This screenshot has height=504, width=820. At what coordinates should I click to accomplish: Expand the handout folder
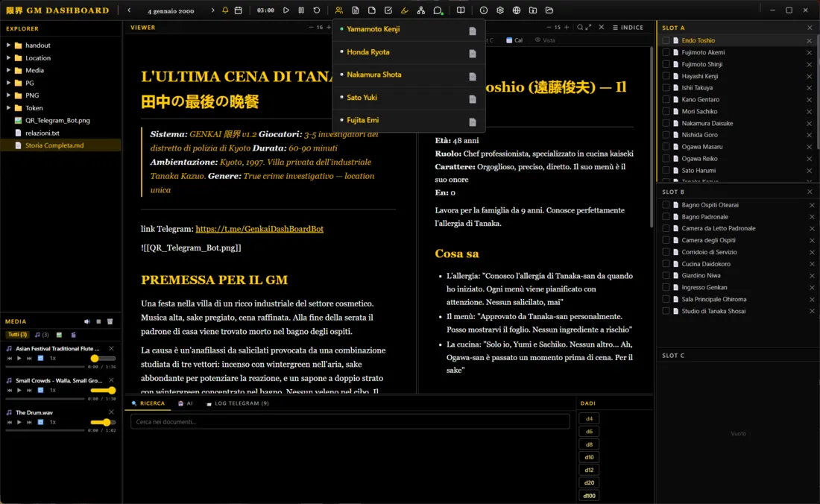click(x=9, y=45)
